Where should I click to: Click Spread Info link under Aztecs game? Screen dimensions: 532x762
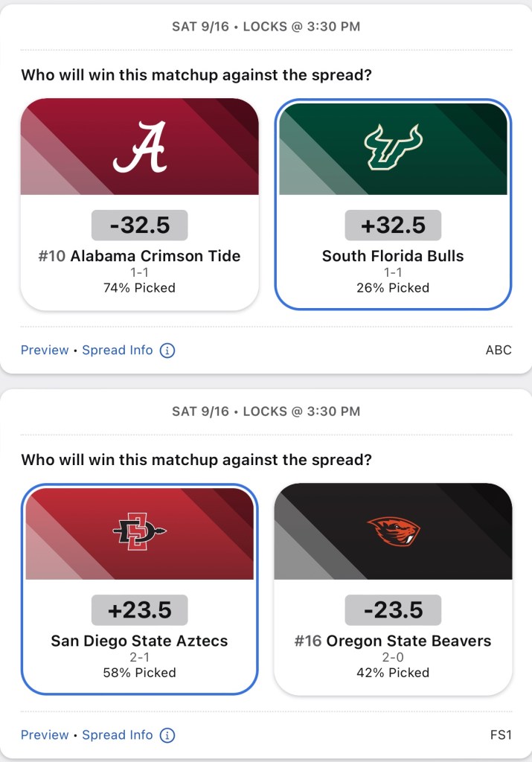tap(118, 734)
